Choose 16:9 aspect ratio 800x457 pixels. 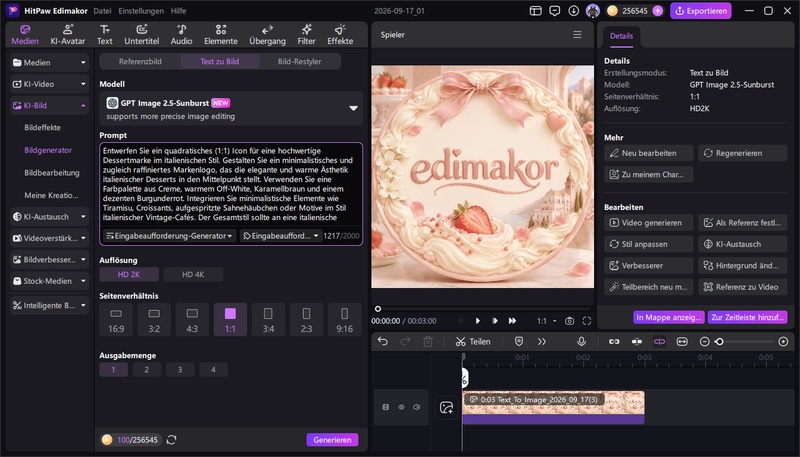116,320
